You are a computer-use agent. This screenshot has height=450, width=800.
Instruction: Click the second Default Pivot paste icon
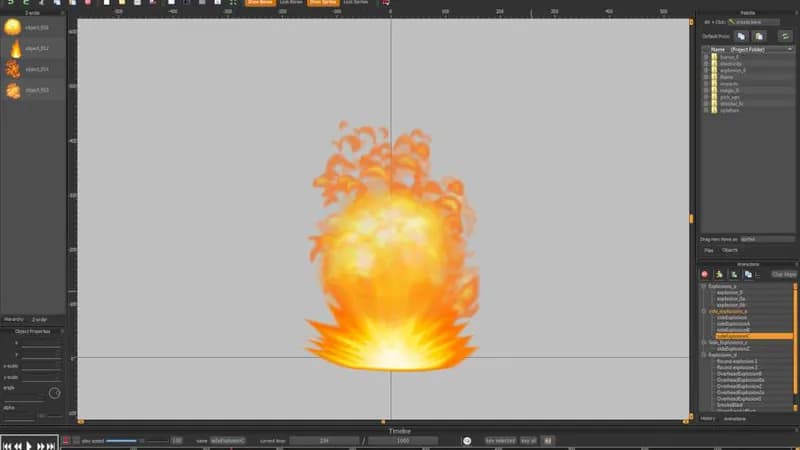(x=759, y=36)
